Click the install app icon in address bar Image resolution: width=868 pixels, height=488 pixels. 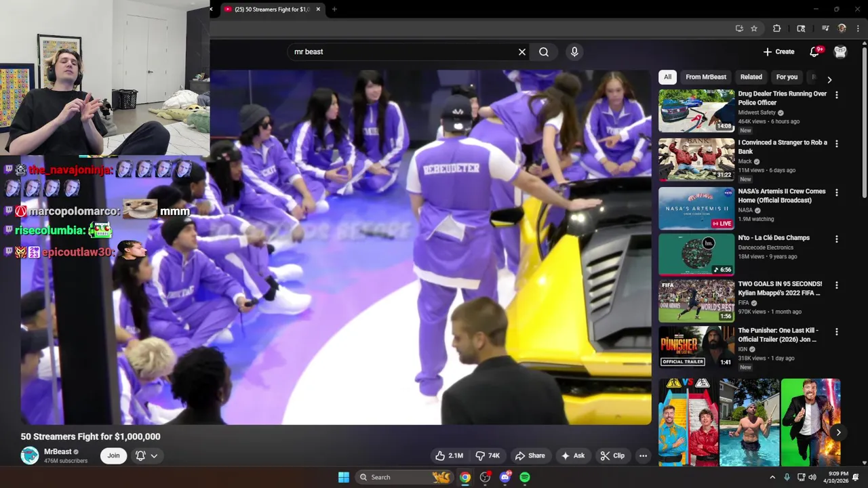pos(739,28)
